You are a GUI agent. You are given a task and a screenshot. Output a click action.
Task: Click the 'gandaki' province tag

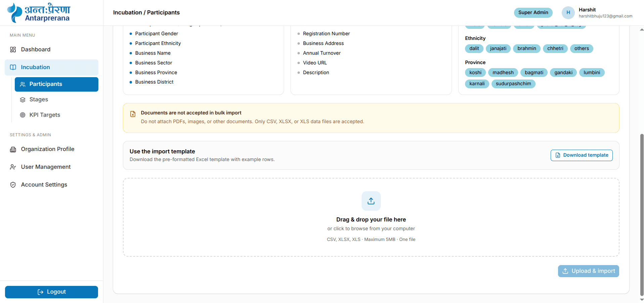coord(563,73)
